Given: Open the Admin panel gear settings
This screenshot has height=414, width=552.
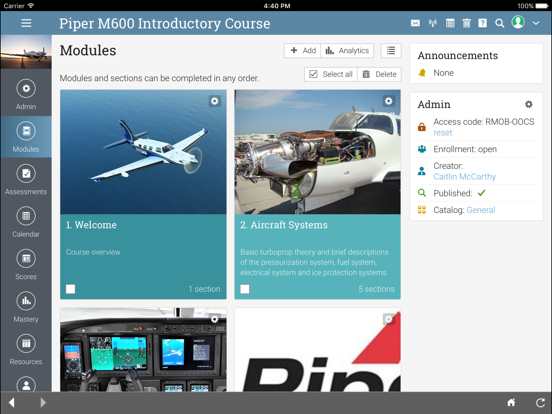Looking at the screenshot, I should point(529,104).
